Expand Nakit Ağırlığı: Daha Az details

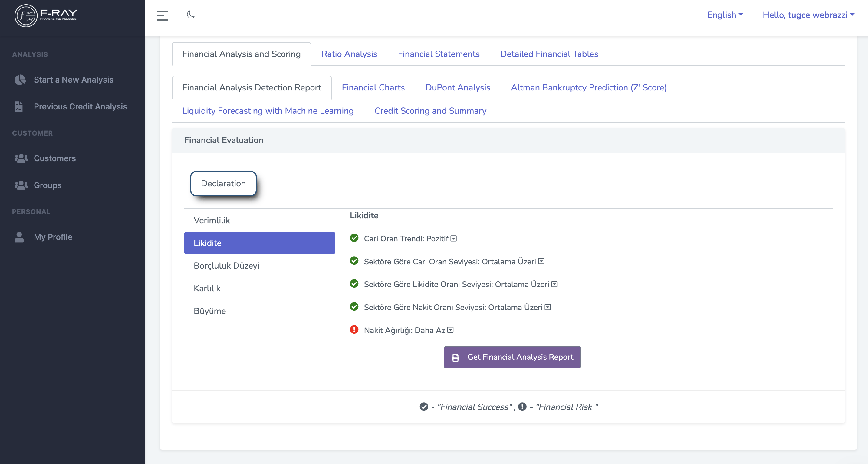451,330
